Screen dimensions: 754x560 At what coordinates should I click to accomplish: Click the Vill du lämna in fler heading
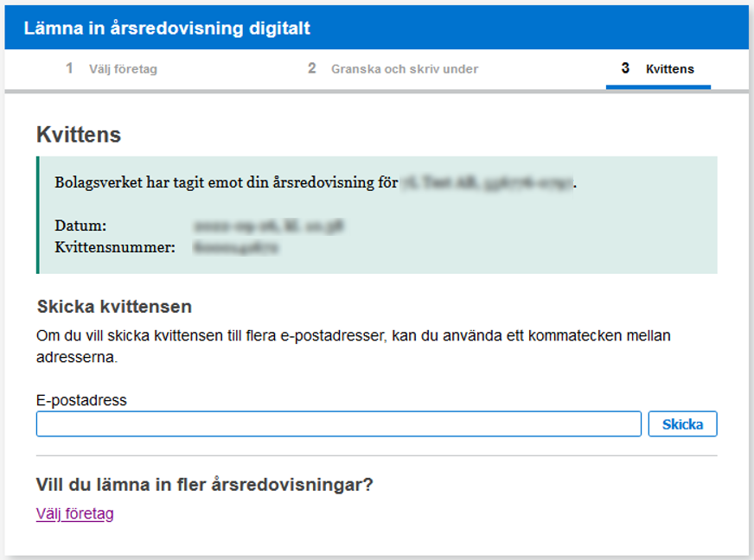coord(204,485)
